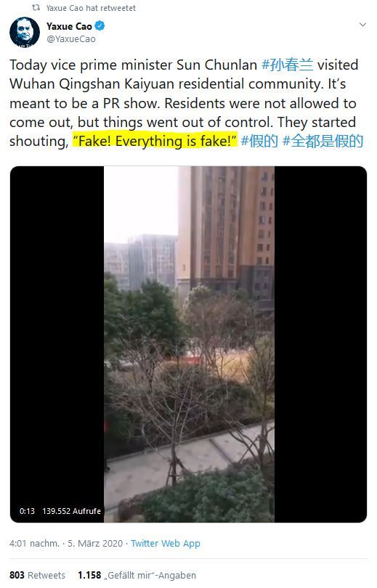Expand the tweet options chevron

click(362, 25)
